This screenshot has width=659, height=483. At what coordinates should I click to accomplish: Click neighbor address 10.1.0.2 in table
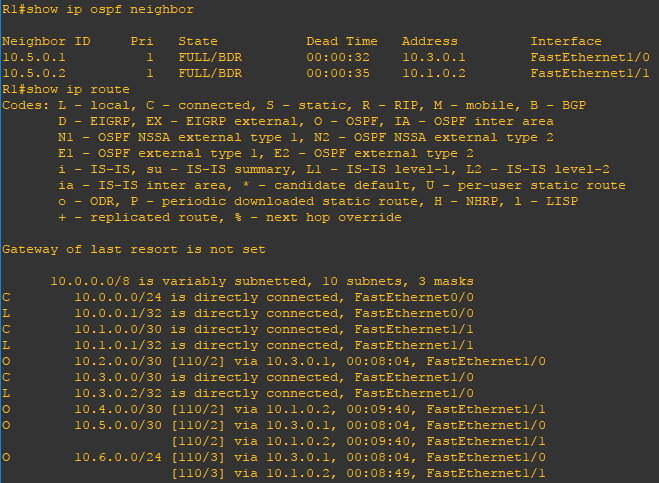(434, 73)
